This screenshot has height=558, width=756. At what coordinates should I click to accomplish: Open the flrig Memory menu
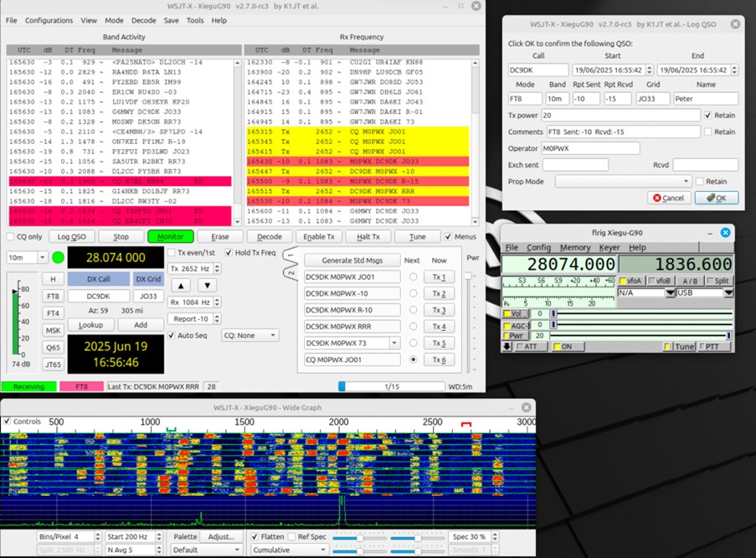click(x=575, y=248)
